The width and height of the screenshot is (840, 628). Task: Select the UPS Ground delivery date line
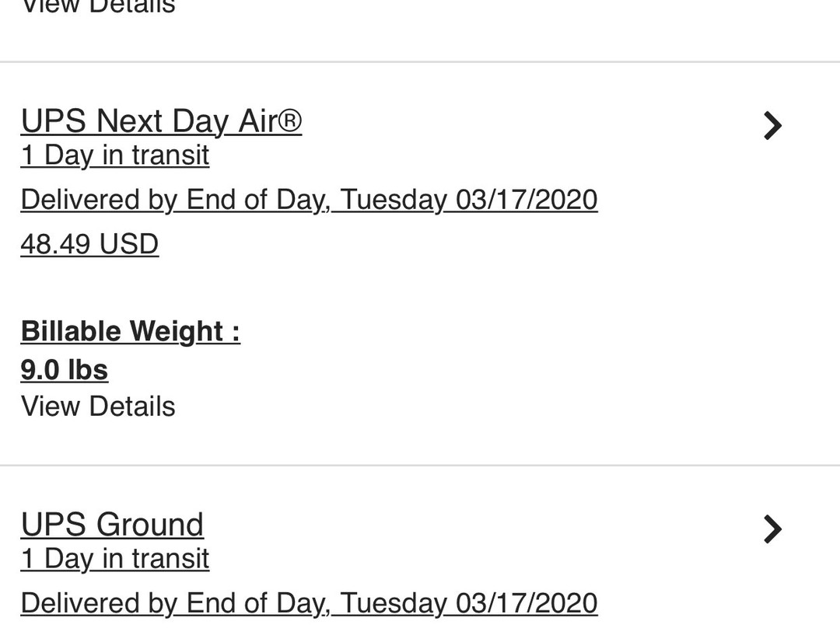(x=309, y=603)
